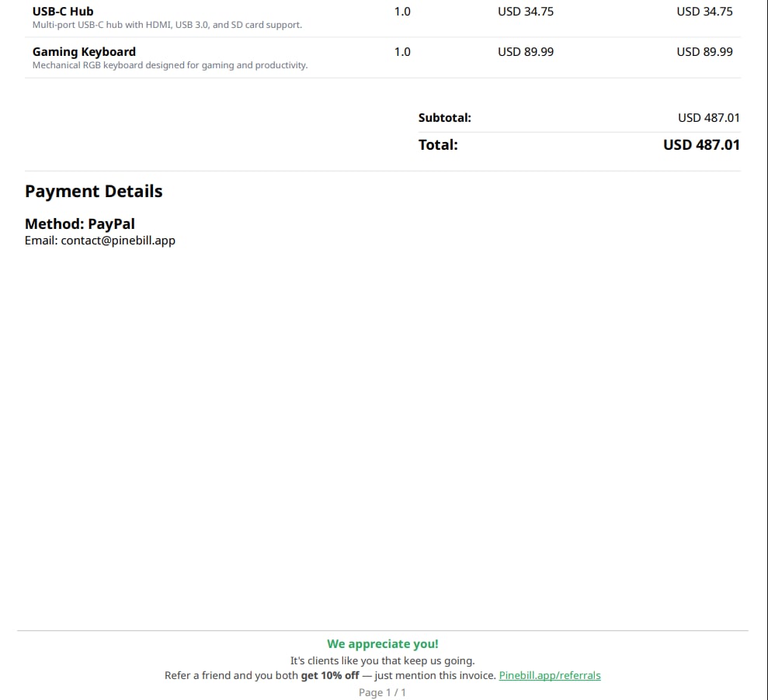Click the bold 'Total:' label
The height and width of the screenshot is (700, 768).
tap(438, 145)
